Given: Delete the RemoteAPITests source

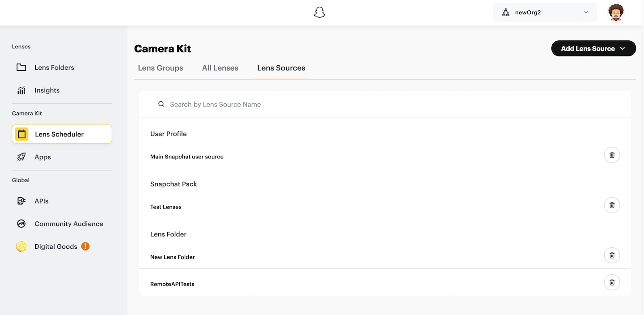Looking at the screenshot, I should point(612,283).
